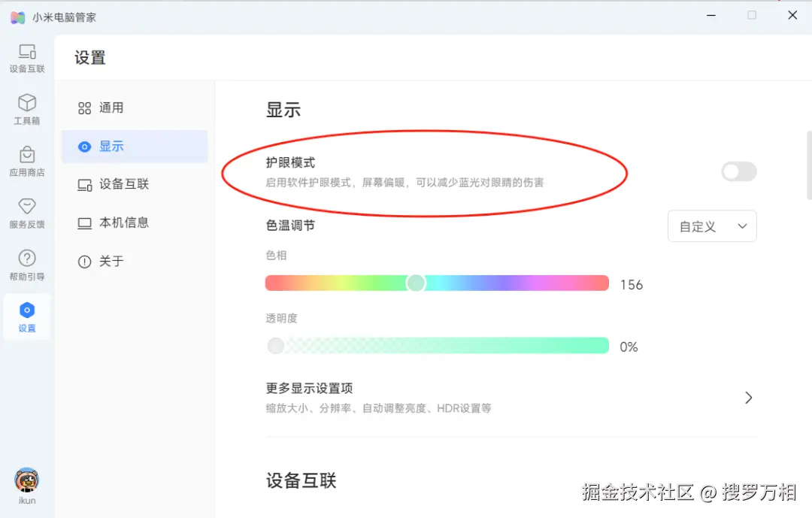Open the 工具箱 sidebar icon
This screenshot has height=518, width=812.
[x=27, y=109]
